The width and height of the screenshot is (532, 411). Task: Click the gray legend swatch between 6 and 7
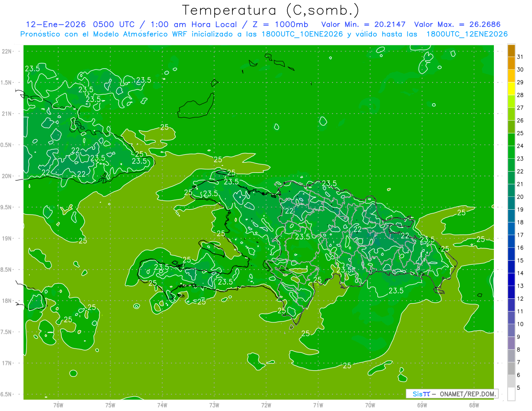(511, 368)
